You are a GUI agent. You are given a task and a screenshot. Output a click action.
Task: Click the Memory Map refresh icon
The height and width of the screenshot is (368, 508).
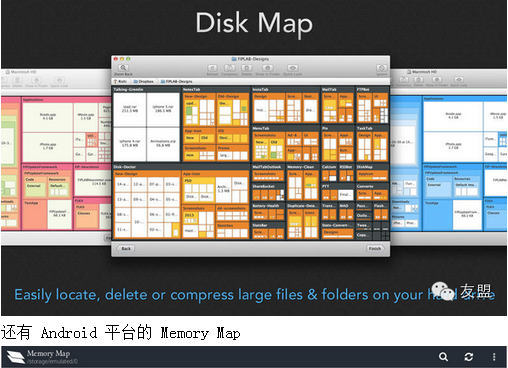pyautogui.click(x=469, y=357)
